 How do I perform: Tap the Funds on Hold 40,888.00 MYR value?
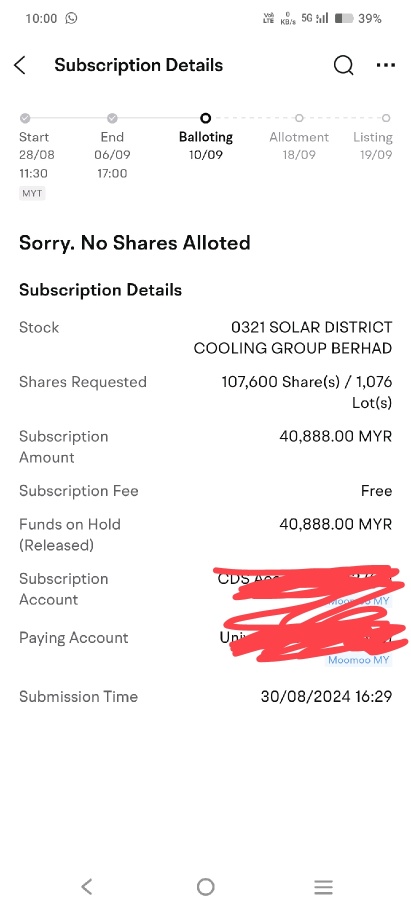[x=336, y=525]
